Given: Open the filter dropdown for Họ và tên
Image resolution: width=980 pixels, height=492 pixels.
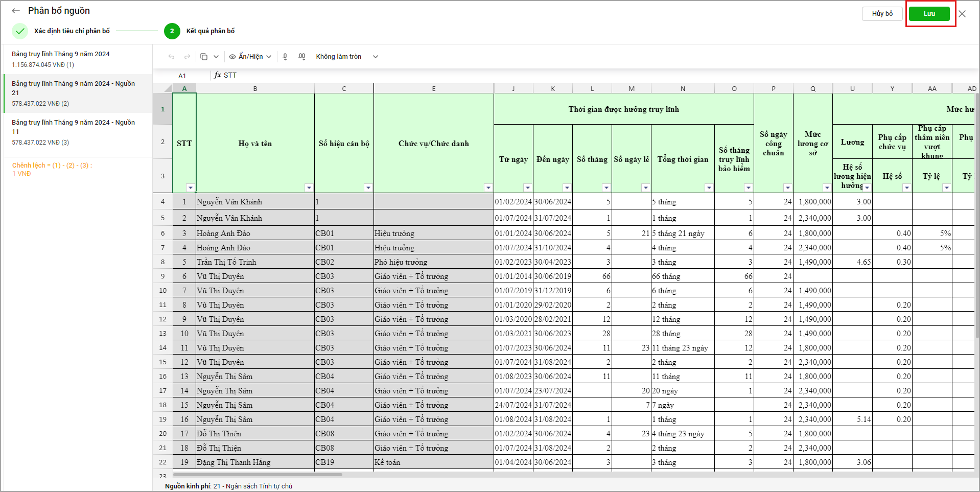Looking at the screenshot, I should [309, 188].
